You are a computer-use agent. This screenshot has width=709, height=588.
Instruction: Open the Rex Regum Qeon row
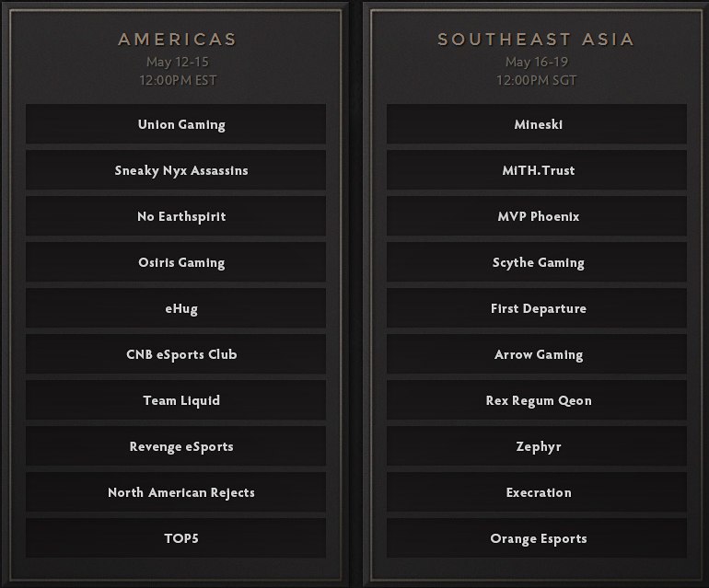[537, 400]
